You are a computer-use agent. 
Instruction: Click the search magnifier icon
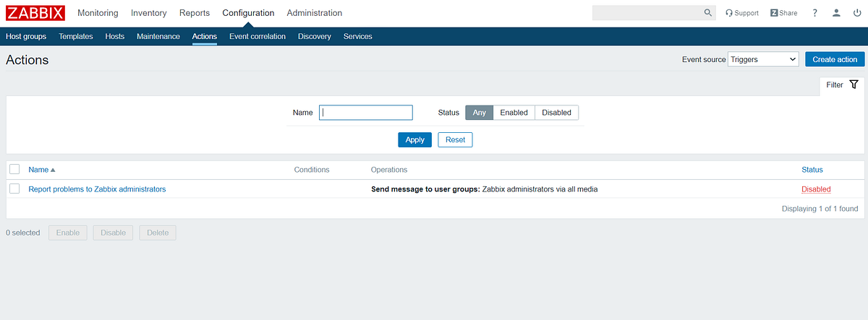click(x=708, y=13)
